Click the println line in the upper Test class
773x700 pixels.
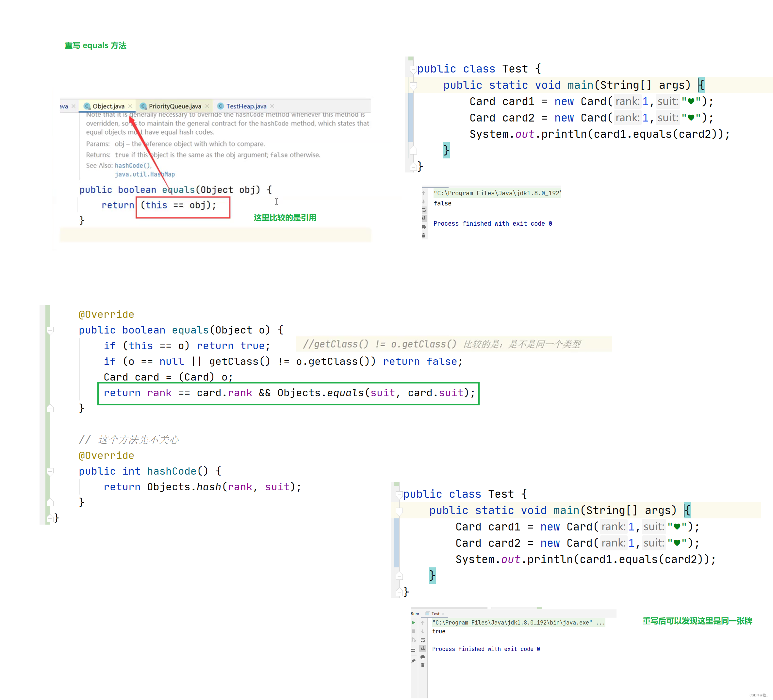(x=600, y=134)
